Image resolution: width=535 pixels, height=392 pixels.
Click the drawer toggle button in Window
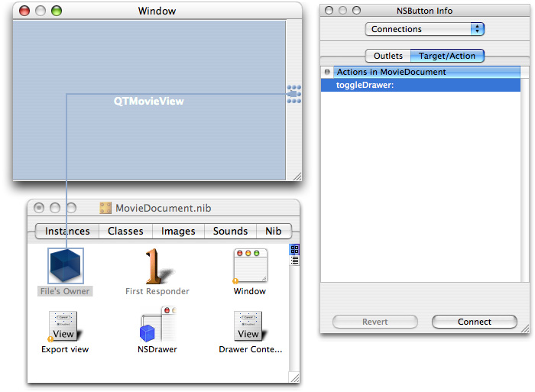[x=293, y=94]
